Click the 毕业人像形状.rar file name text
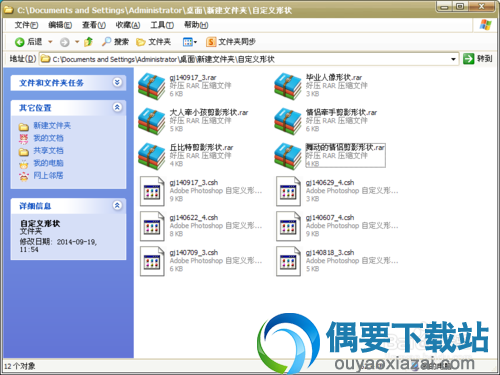500x375 pixels. point(334,77)
